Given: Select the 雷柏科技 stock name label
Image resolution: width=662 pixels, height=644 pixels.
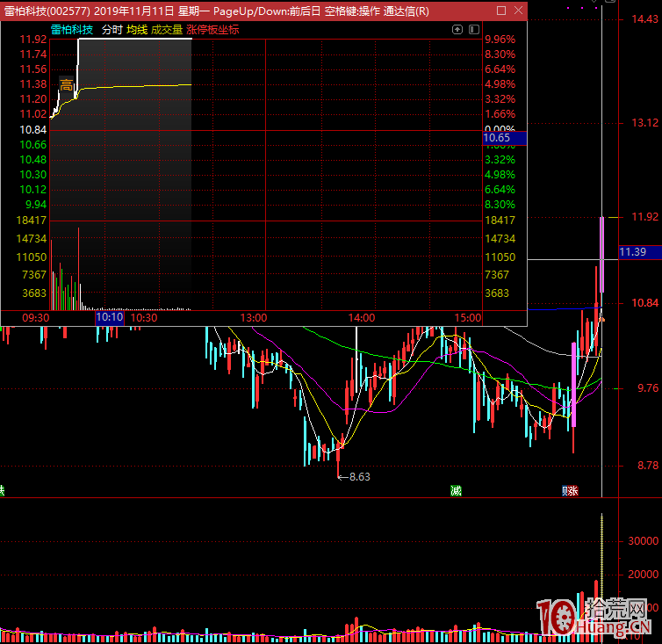Looking at the screenshot, I should (x=72, y=30).
